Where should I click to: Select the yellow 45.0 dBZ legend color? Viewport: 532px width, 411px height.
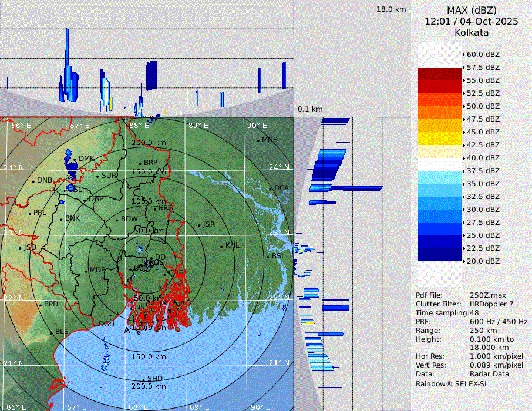click(440, 138)
